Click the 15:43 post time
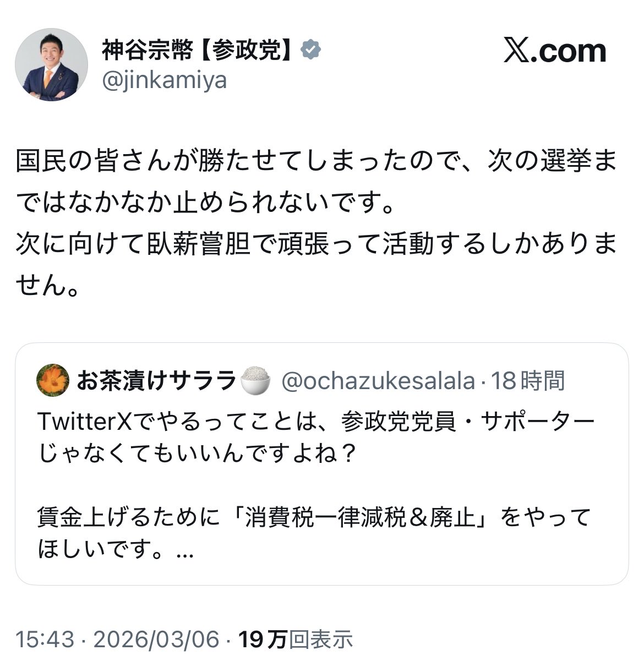Image resolution: width=644 pixels, height=672 pixels. (45, 640)
